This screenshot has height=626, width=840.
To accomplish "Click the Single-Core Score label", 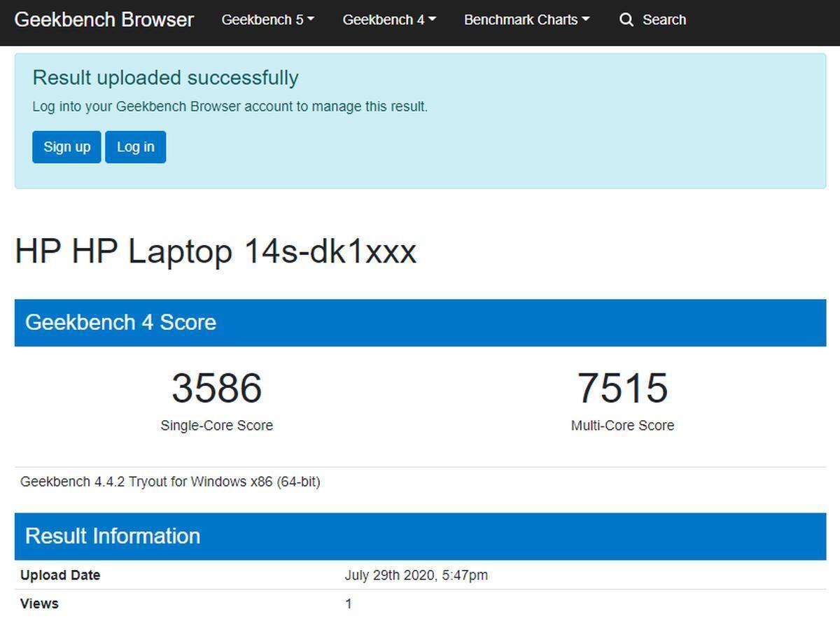I will tap(217, 426).
